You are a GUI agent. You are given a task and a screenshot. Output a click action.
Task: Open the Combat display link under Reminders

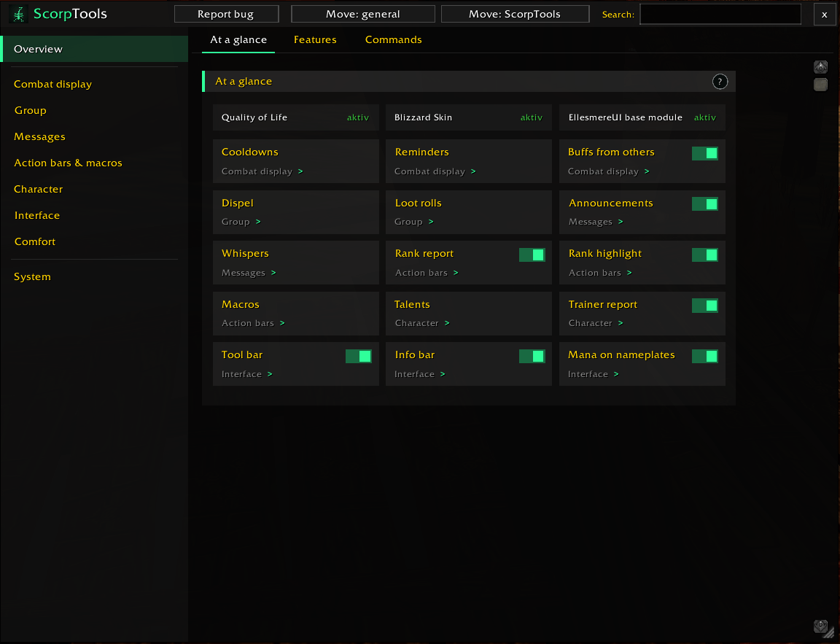tap(435, 171)
